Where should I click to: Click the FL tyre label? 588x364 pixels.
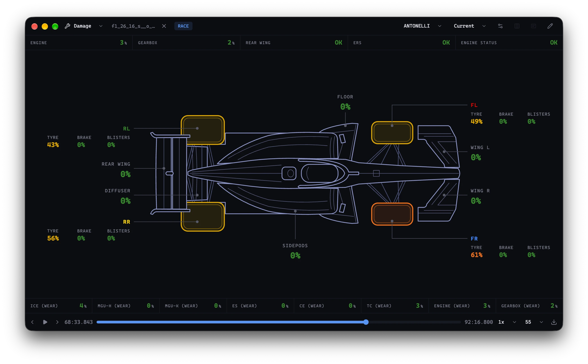474,105
